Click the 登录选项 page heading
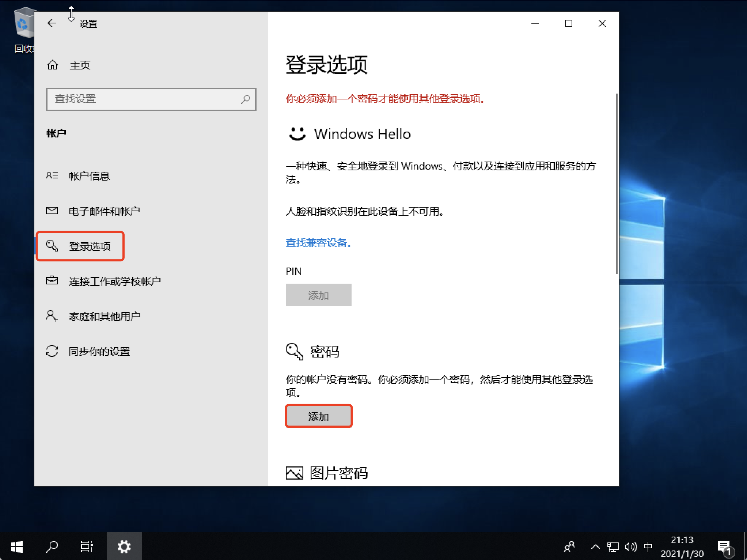Viewport: 747px width, 560px height. (326, 65)
